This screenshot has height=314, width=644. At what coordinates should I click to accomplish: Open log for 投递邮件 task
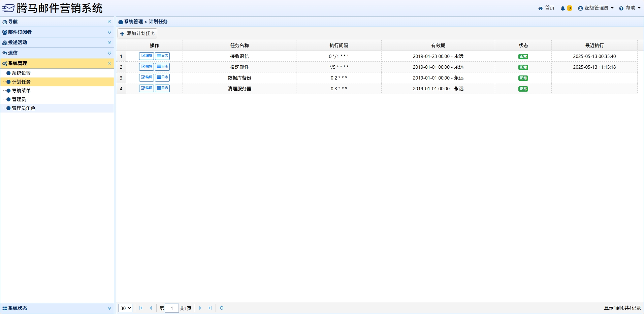coord(162,67)
